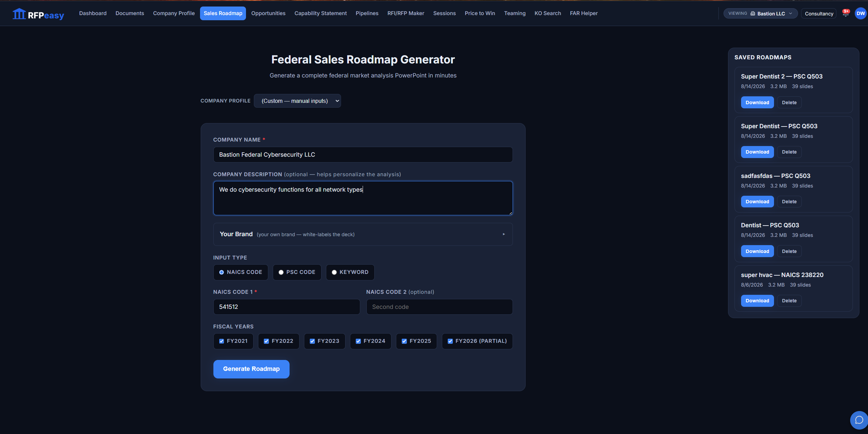868x434 pixels.
Task: Open the Teaming tab
Action: [x=515, y=13]
